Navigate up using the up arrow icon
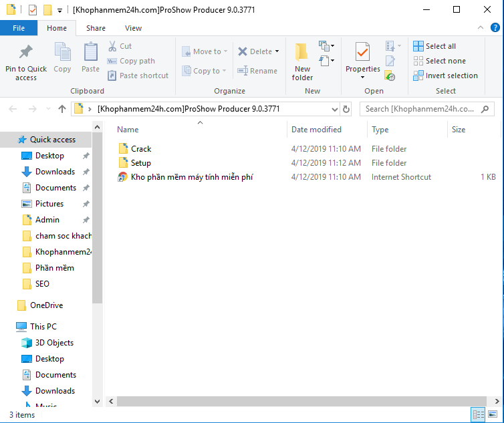Viewport: 504px width, 423px height. coord(62,109)
